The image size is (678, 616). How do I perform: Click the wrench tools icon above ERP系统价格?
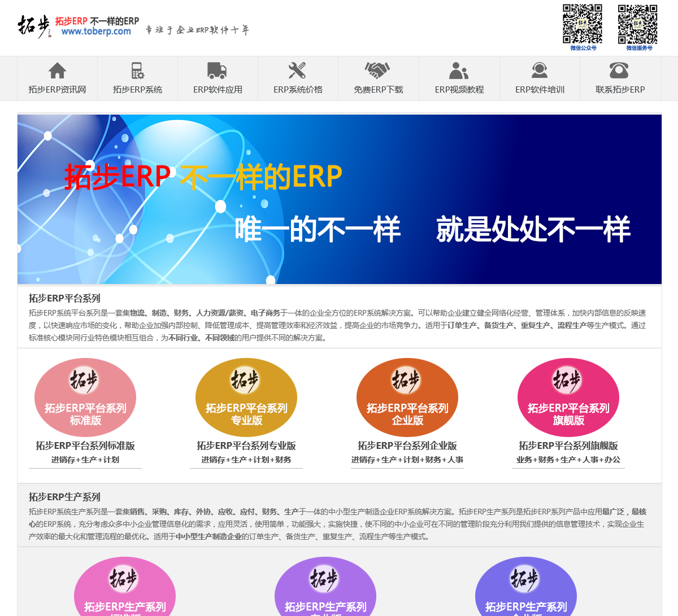click(297, 70)
